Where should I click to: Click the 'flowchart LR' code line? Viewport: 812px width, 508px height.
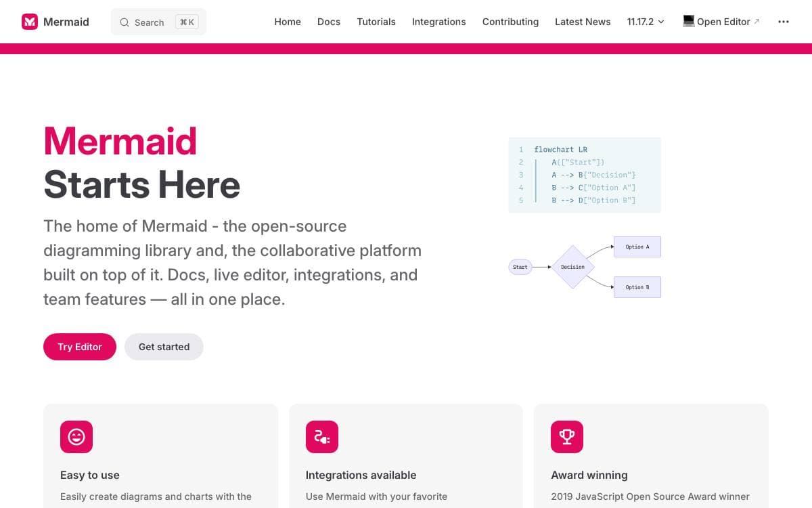point(560,150)
